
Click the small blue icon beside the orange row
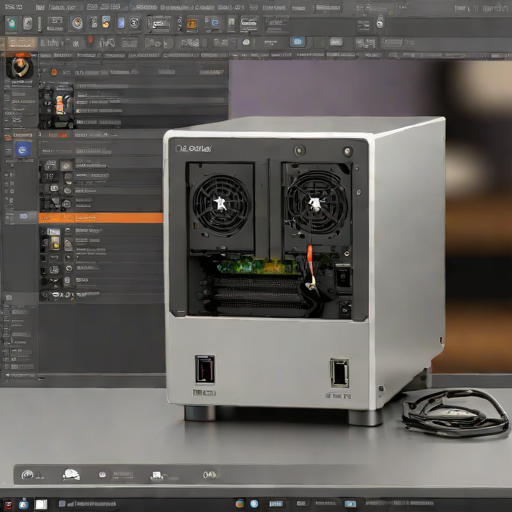(23, 216)
